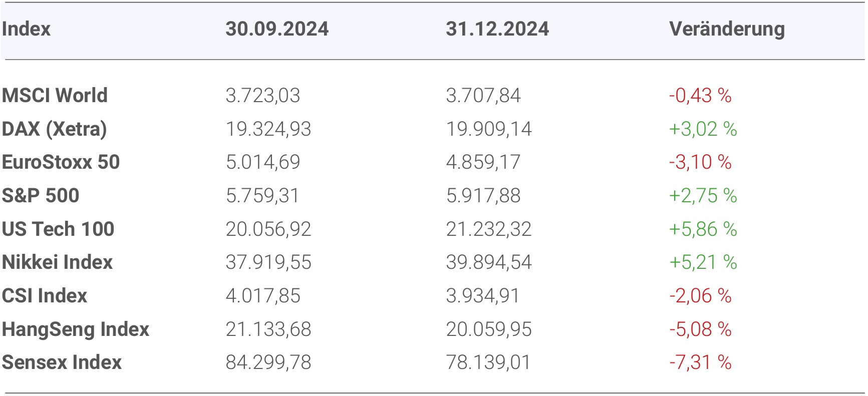Click the HangSeng Index row label
The height and width of the screenshot is (396, 868).
tap(76, 329)
